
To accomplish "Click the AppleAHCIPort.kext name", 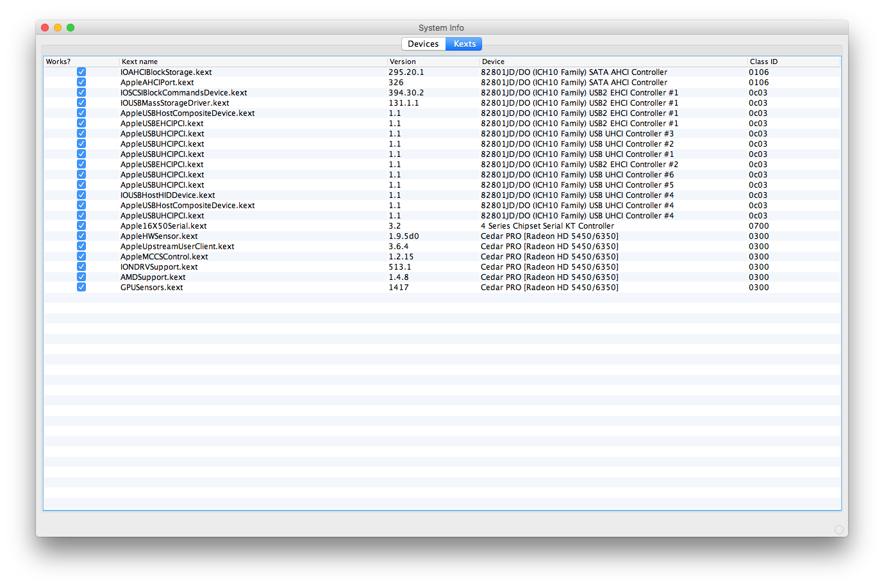I will pyautogui.click(x=157, y=83).
